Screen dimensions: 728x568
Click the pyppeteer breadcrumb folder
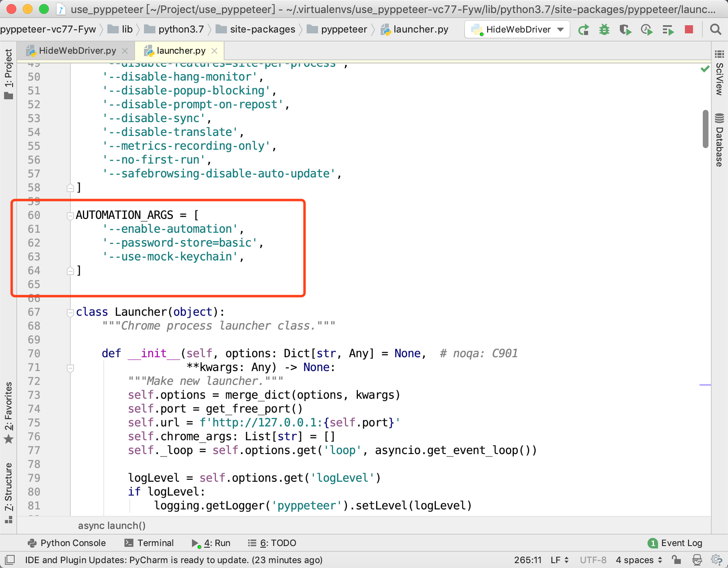coord(337,29)
